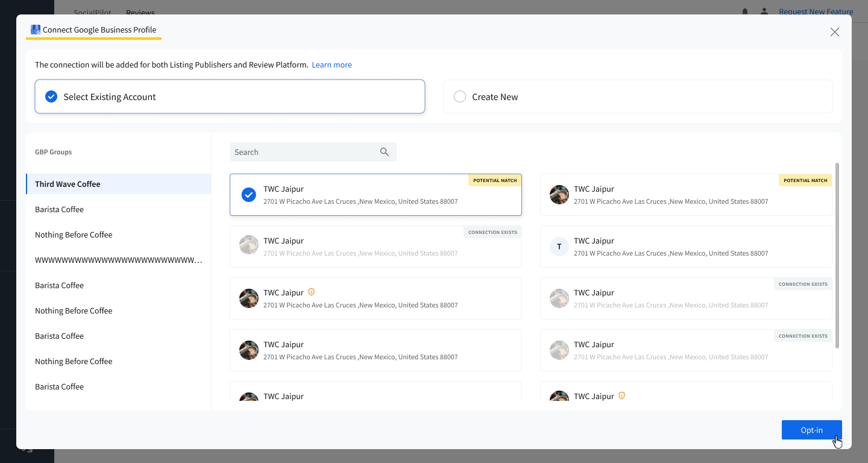Select the Third Wave Coffee group
Screen dimensions: 868x463
click(119, 184)
